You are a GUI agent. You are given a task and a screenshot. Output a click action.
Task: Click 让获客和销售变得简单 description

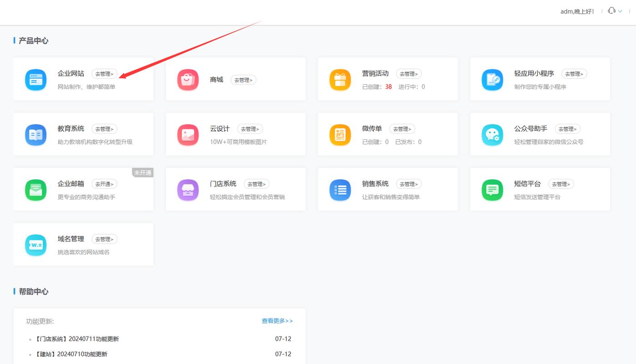pyautogui.click(x=391, y=197)
